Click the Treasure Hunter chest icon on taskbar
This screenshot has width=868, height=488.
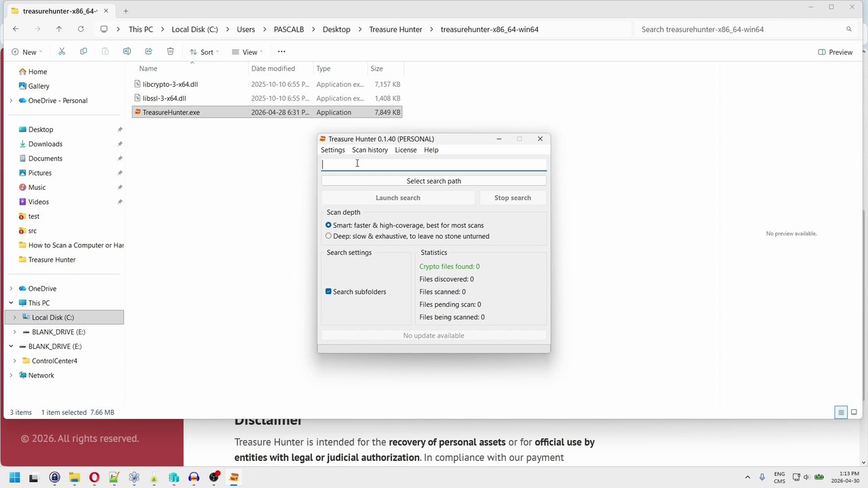[x=234, y=477]
